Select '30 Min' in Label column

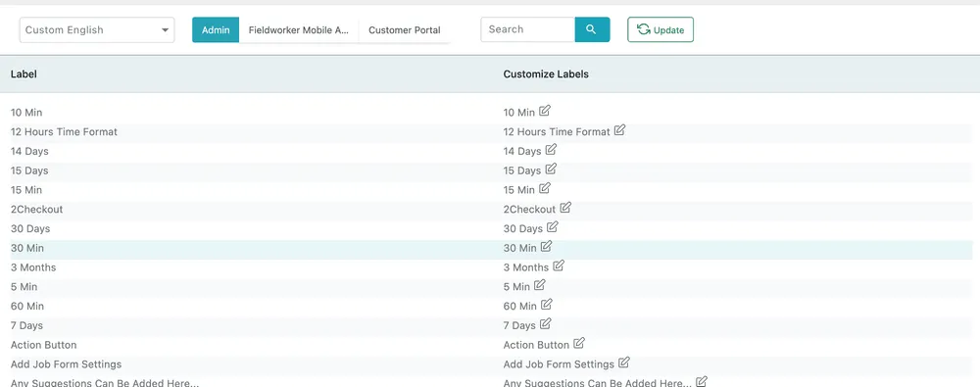[x=26, y=248]
